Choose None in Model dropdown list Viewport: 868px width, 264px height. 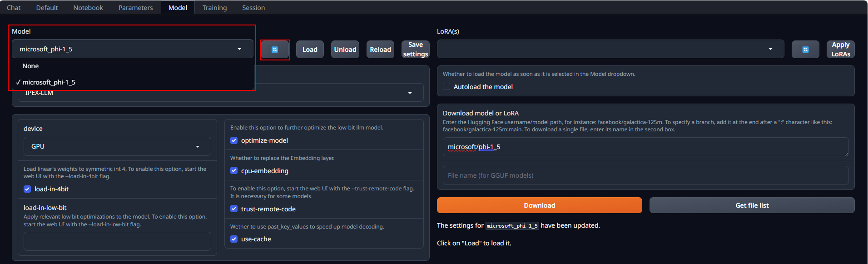pyautogui.click(x=133, y=66)
